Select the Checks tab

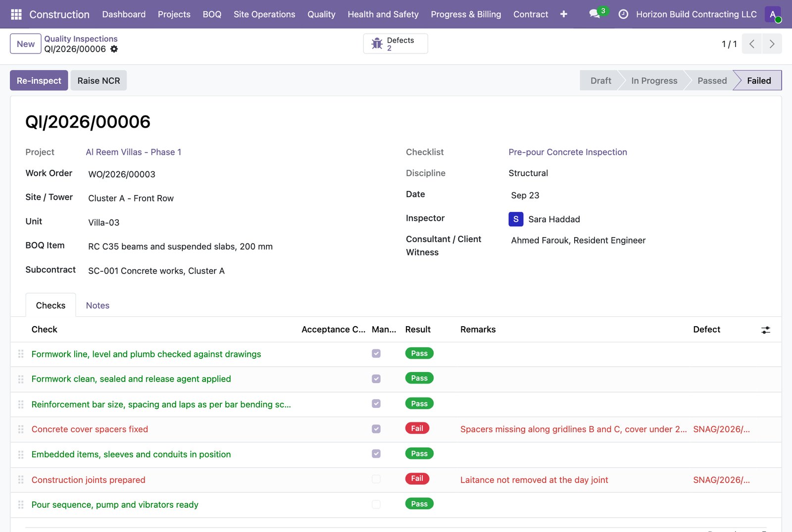coord(50,305)
